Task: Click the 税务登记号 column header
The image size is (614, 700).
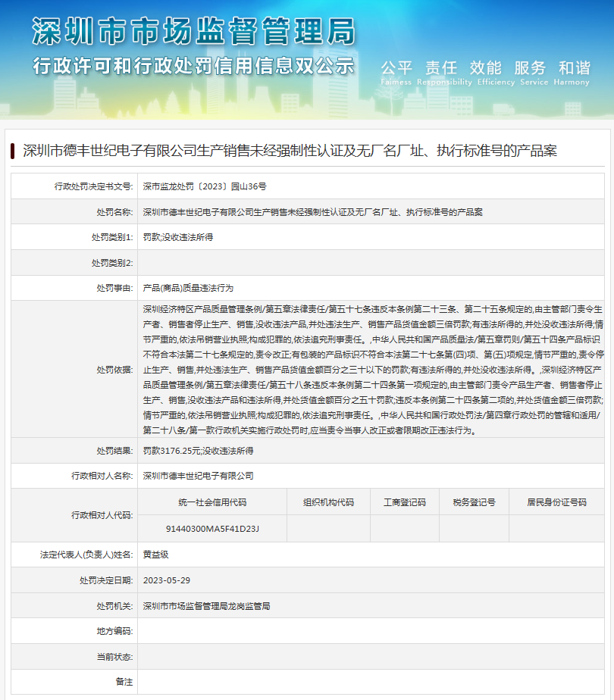Action: point(475,503)
